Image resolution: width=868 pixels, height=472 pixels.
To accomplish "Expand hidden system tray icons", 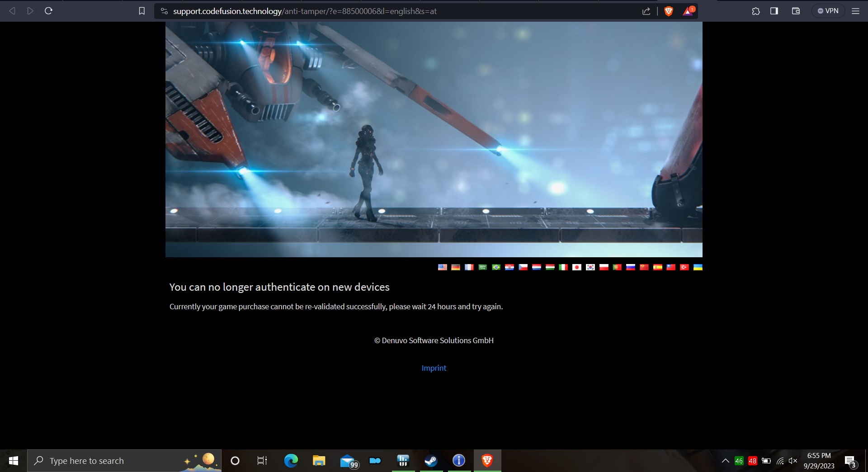I will coord(725,461).
